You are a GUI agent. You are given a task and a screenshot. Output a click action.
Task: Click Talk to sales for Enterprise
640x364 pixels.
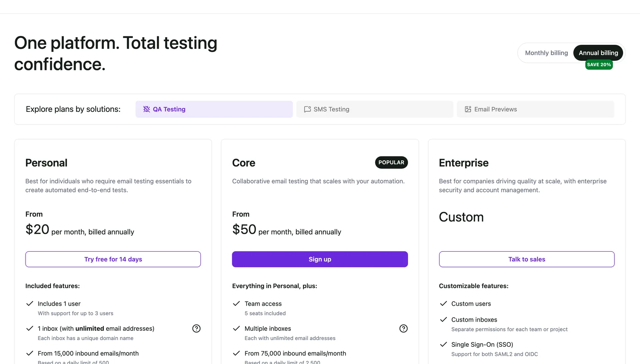coord(526,259)
